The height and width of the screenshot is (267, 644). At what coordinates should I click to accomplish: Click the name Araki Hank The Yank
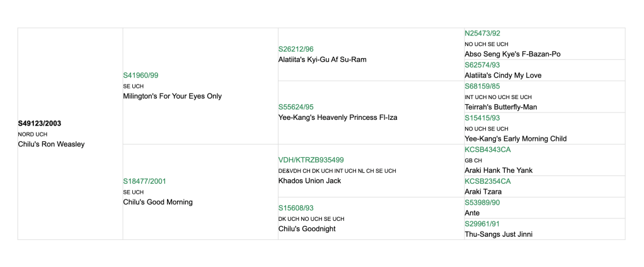pyautogui.click(x=498, y=170)
